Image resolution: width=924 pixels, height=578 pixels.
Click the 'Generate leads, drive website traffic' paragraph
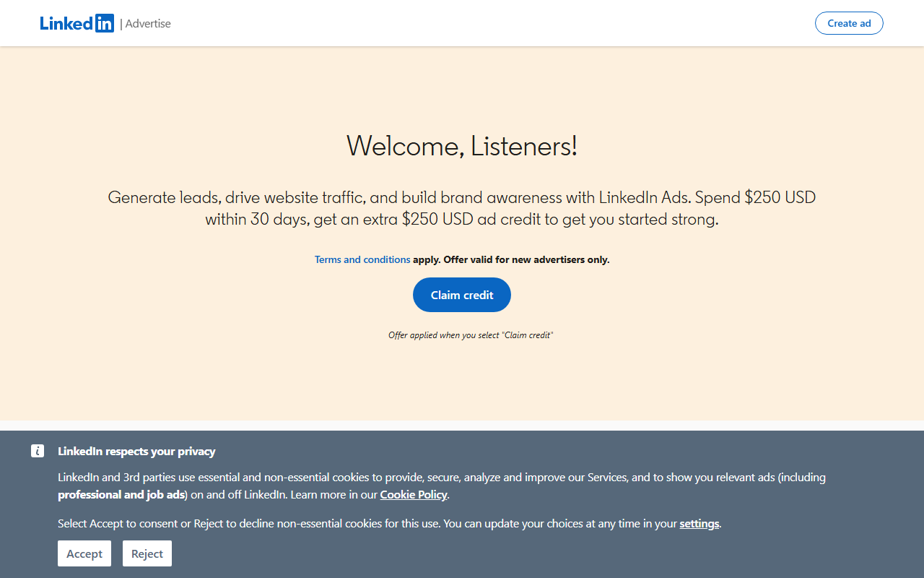pos(462,208)
